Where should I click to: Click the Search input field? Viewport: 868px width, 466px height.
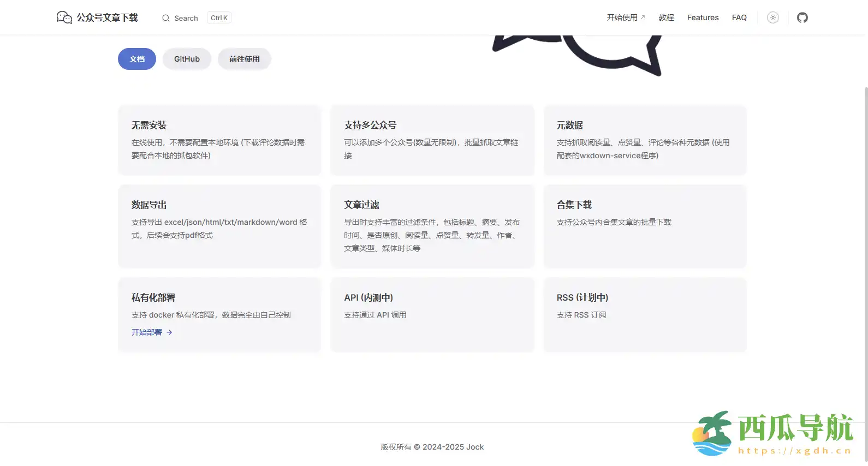tap(186, 18)
